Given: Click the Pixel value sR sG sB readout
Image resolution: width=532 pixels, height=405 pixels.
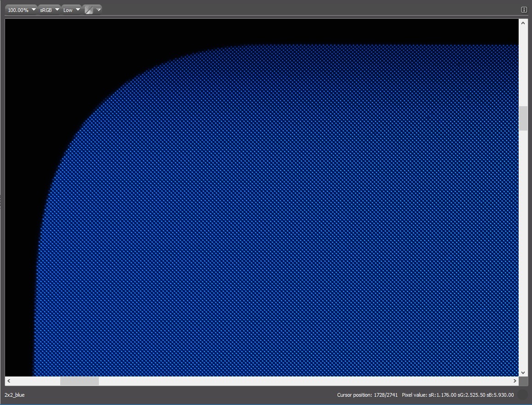Looking at the screenshot, I should pos(458,395).
